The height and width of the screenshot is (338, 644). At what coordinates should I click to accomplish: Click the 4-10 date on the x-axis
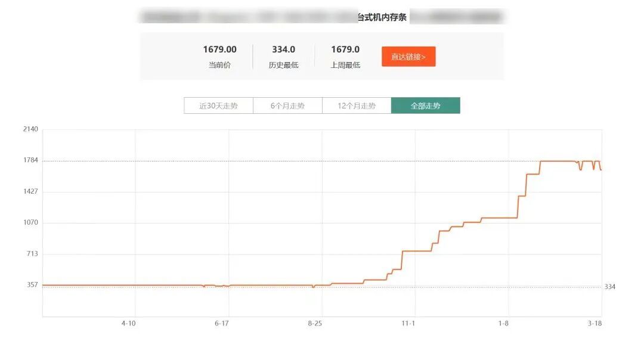click(128, 323)
